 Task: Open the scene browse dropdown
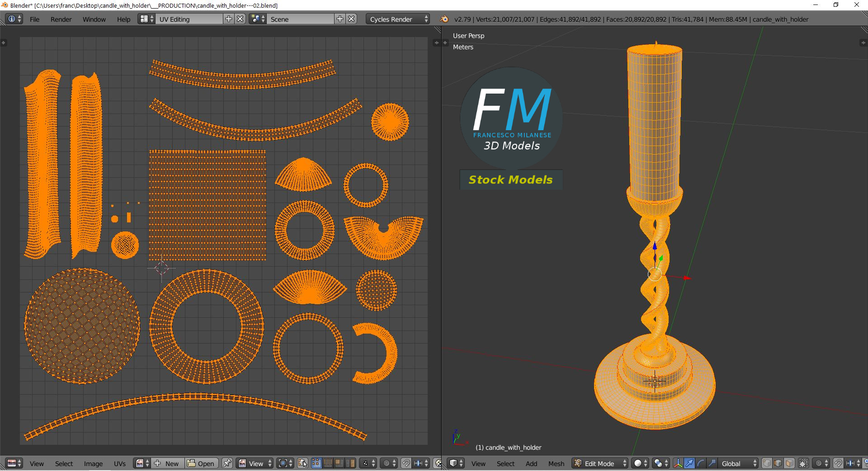coord(258,19)
